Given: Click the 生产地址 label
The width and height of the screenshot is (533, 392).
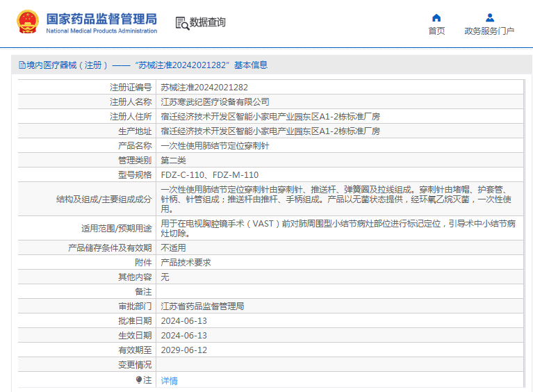Looking at the screenshot, I should tap(135, 131).
